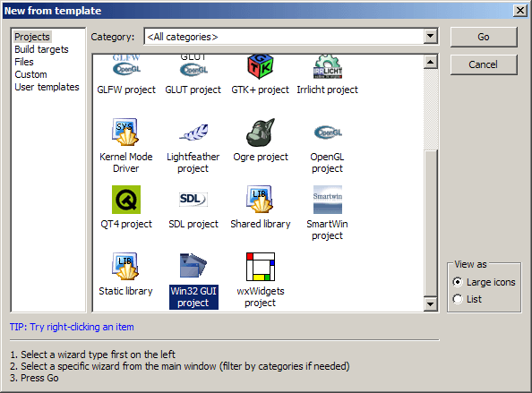Screen dimensions: 532x393
Task: Select the GLUT project icon
Action: tap(193, 66)
